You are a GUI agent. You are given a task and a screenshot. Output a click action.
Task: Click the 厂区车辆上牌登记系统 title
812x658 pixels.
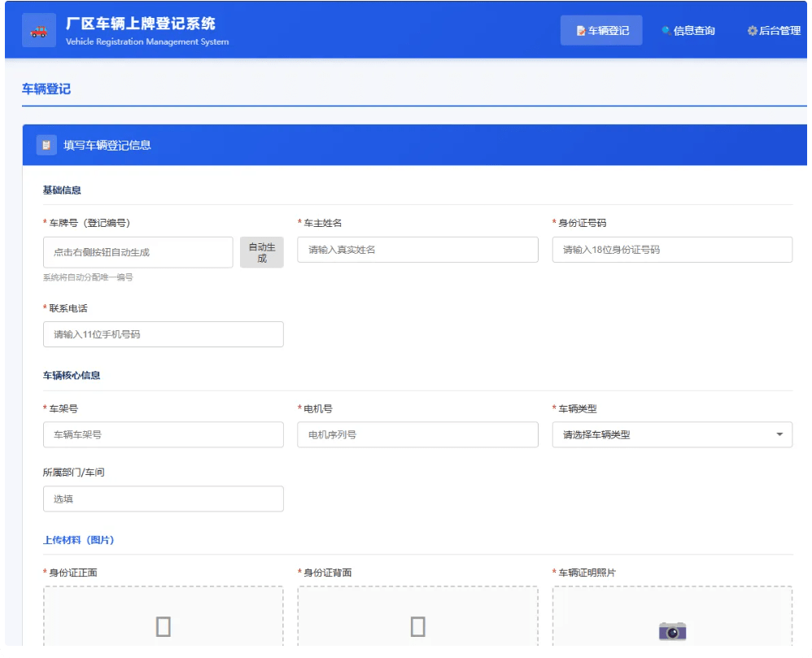coord(140,24)
